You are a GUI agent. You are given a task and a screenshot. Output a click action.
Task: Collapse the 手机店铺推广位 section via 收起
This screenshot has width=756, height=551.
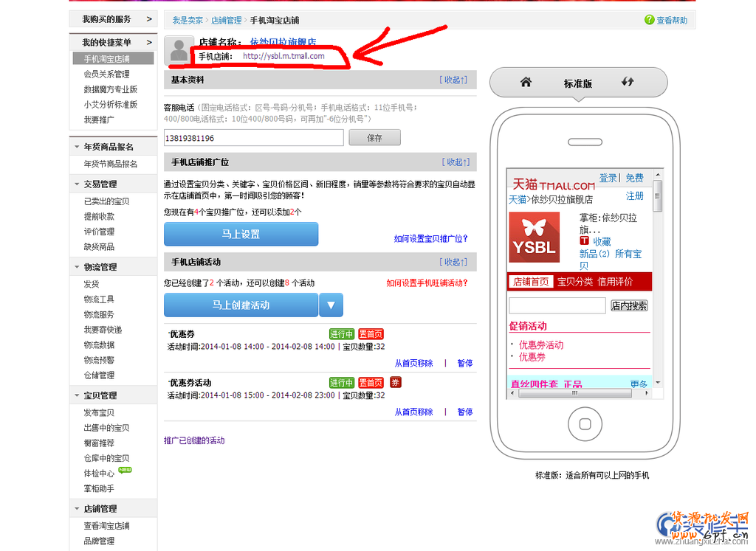click(x=456, y=162)
